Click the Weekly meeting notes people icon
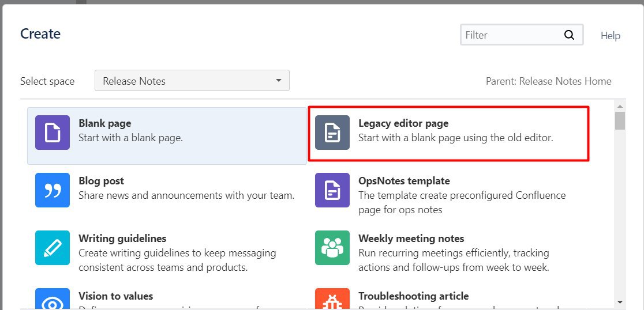The image size is (644, 310). [332, 248]
